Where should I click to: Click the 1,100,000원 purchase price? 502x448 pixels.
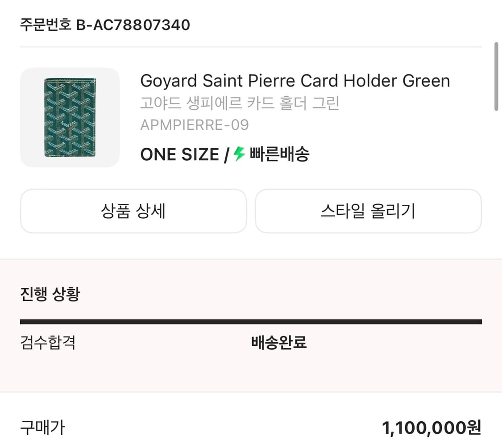tap(431, 428)
